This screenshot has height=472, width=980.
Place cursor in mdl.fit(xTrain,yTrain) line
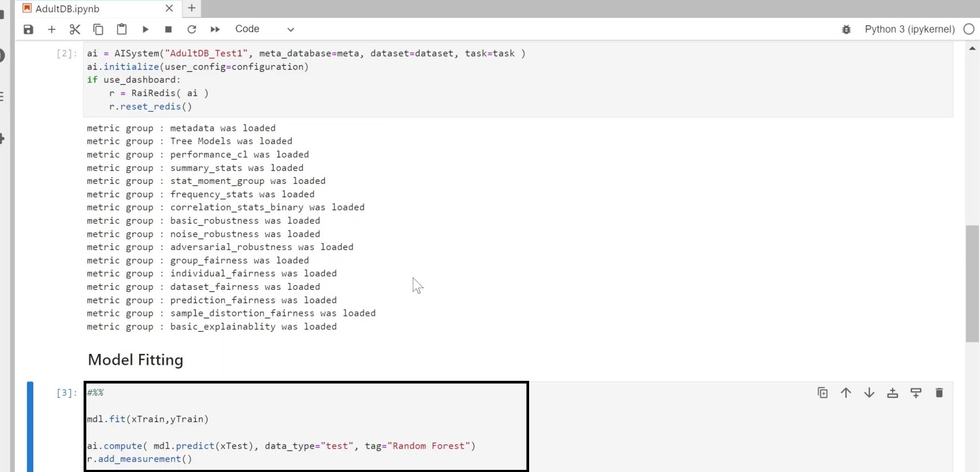(148, 419)
